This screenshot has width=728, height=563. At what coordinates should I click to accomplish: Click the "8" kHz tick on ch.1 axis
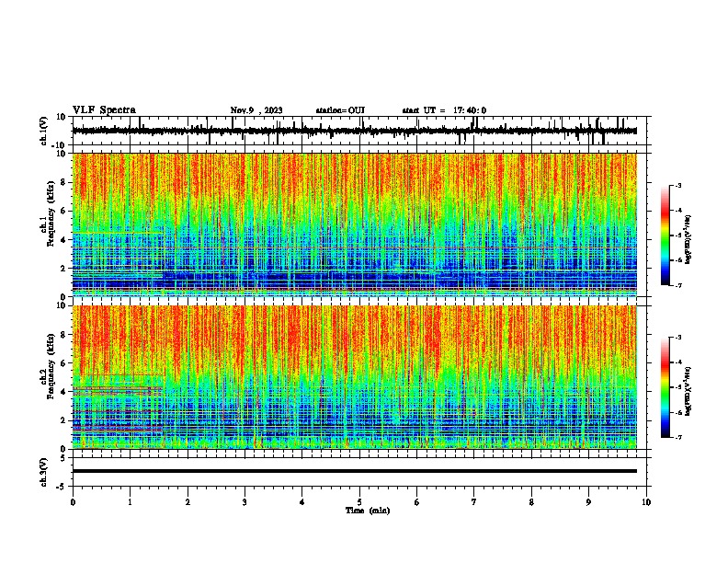pos(63,182)
